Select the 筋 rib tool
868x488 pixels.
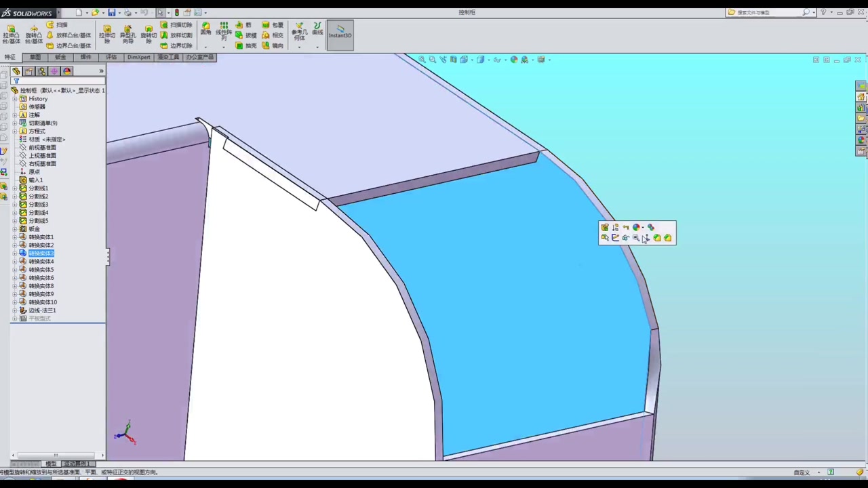pos(243,25)
